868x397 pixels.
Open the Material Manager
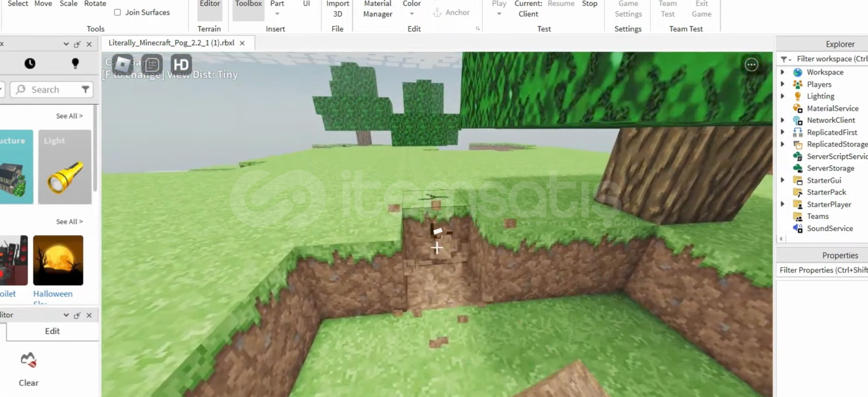pos(378,9)
